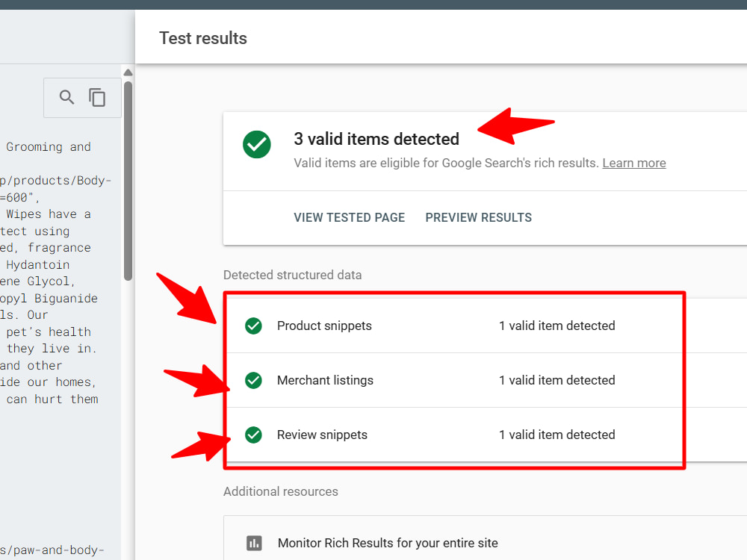747x560 pixels.
Task: Click the code panel vertical scrollbar thumb
Action: pyautogui.click(x=128, y=181)
